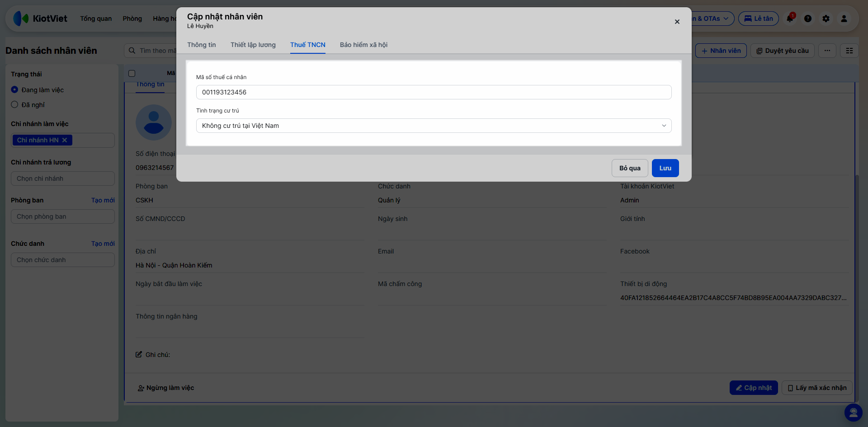Open the Chọn chức danh dropdown
Viewport: 868px width, 427px height.
click(63, 260)
